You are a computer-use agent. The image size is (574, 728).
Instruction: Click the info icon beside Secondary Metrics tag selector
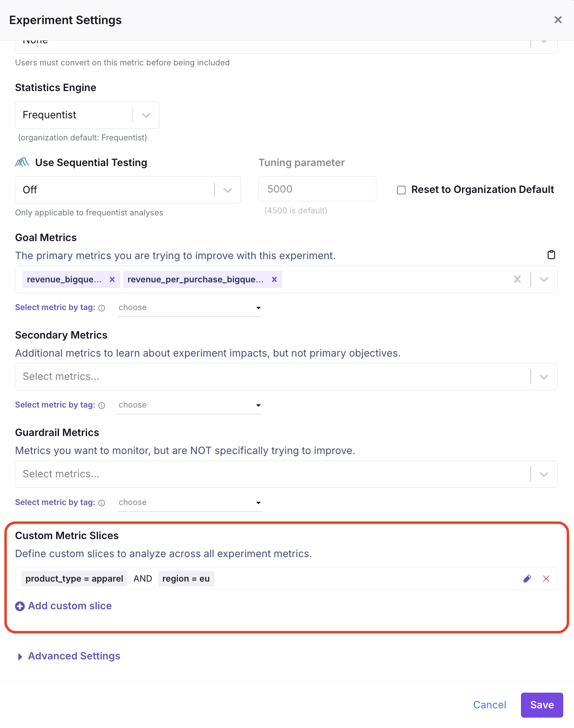[x=102, y=406]
